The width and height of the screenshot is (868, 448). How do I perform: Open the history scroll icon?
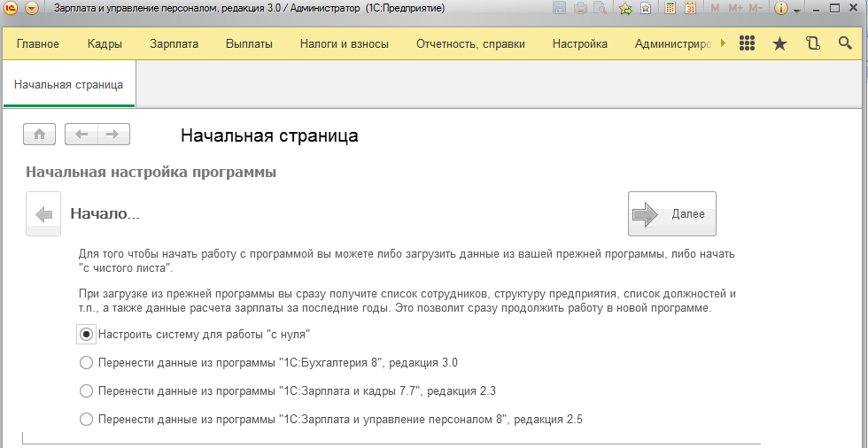pos(813,43)
